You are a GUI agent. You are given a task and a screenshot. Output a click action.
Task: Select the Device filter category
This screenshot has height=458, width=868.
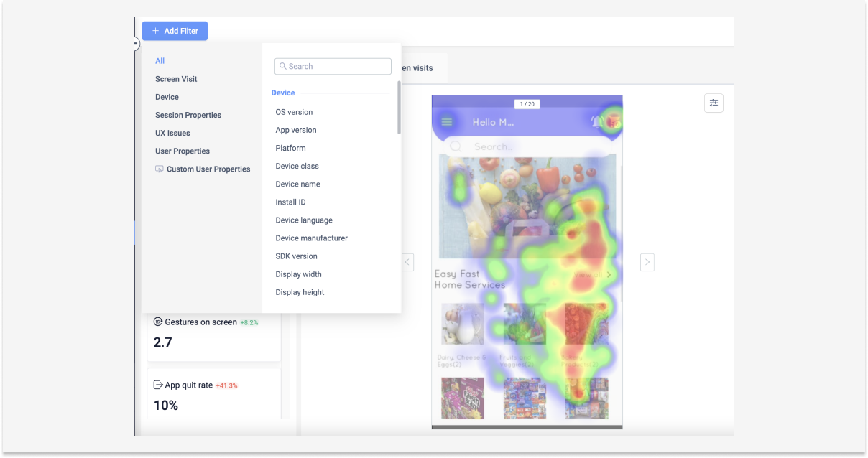tap(167, 97)
